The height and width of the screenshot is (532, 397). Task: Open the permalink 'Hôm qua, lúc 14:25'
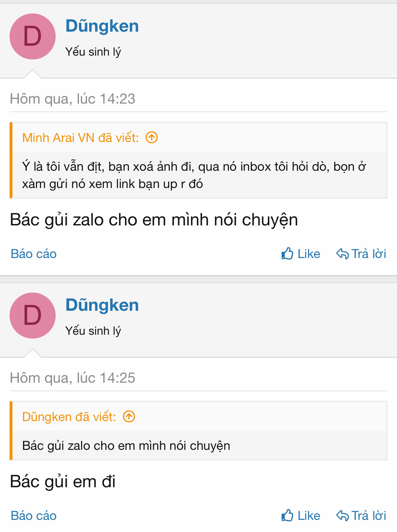73,378
